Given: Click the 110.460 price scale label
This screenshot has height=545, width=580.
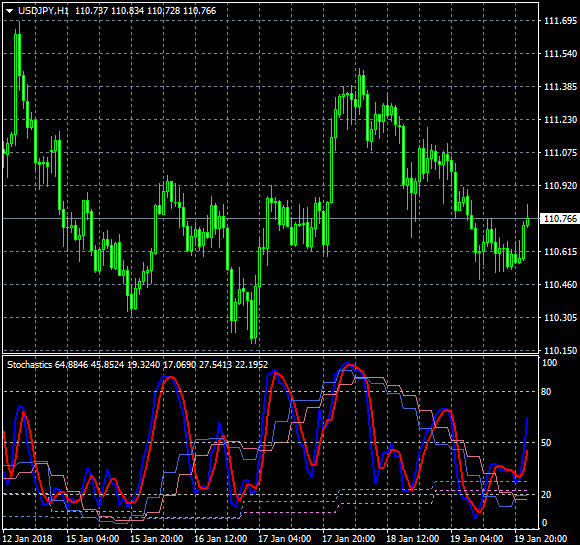Looking at the screenshot, I should [560, 285].
